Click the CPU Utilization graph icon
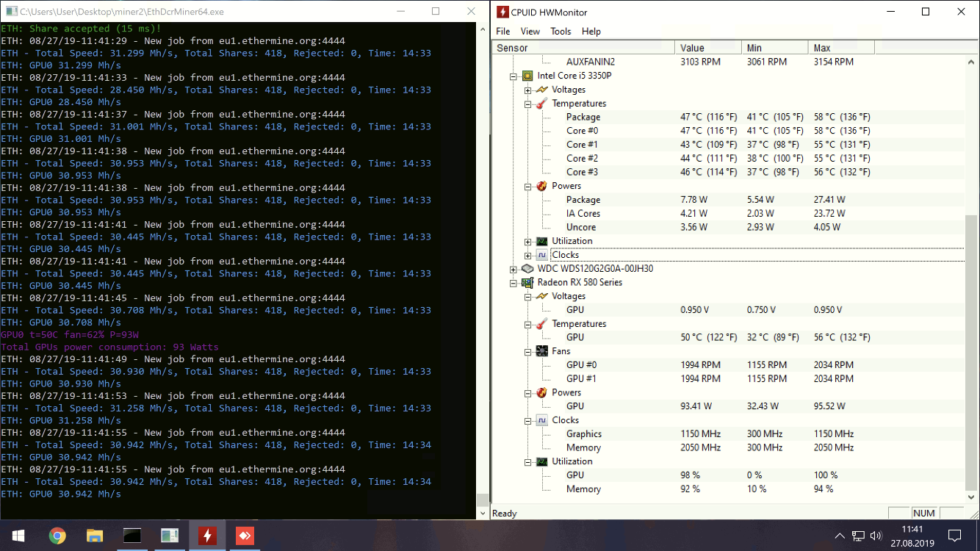980x551 pixels. (x=541, y=241)
